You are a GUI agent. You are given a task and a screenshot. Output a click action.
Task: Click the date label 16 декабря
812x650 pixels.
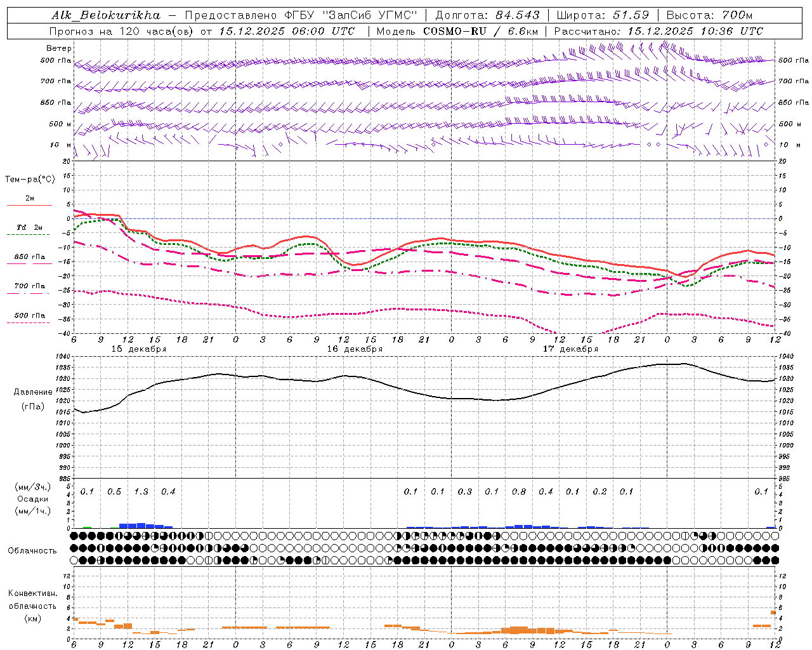(x=355, y=349)
